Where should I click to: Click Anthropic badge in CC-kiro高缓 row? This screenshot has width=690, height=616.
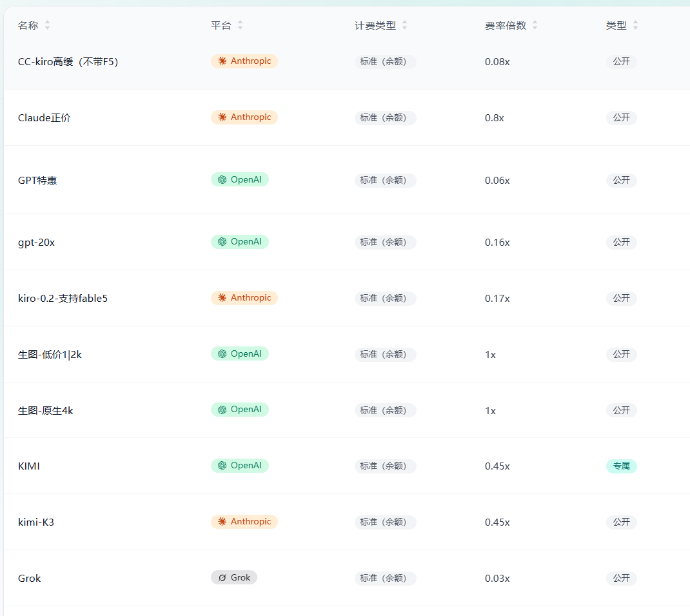[244, 61]
